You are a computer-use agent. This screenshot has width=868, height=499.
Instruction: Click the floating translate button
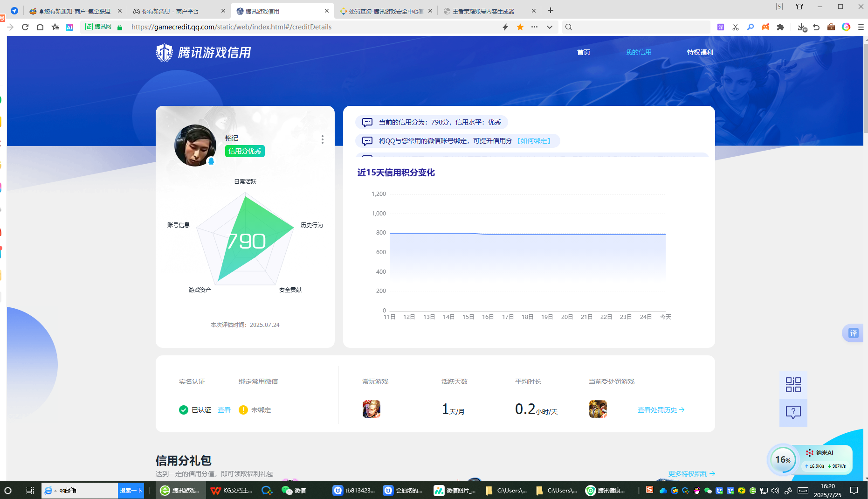click(853, 333)
